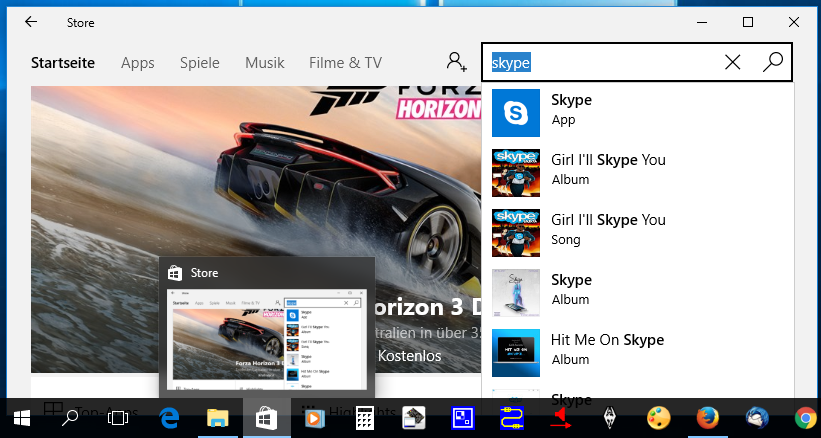The width and height of the screenshot is (821, 438).
Task: Launch Microsoft Edge from the taskbar
Action: [169, 418]
